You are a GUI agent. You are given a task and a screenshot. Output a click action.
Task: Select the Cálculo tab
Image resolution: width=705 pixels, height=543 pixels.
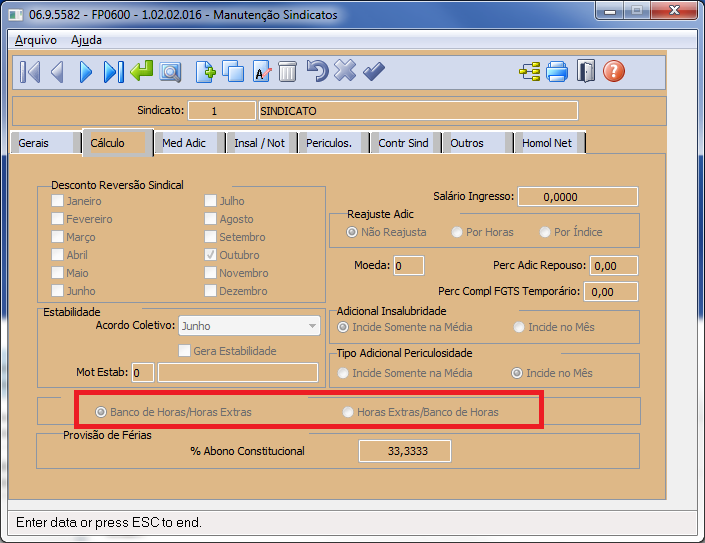point(118,143)
